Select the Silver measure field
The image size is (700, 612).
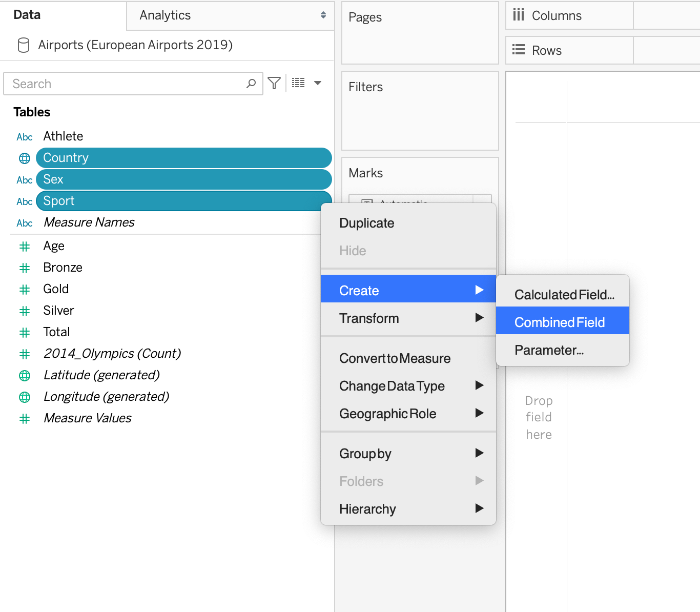pyautogui.click(x=58, y=311)
